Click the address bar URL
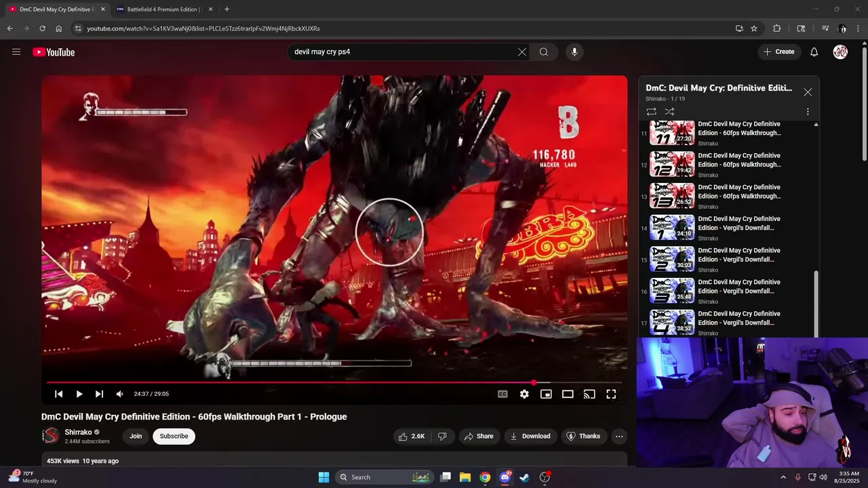The image size is (868, 488). coord(203,28)
